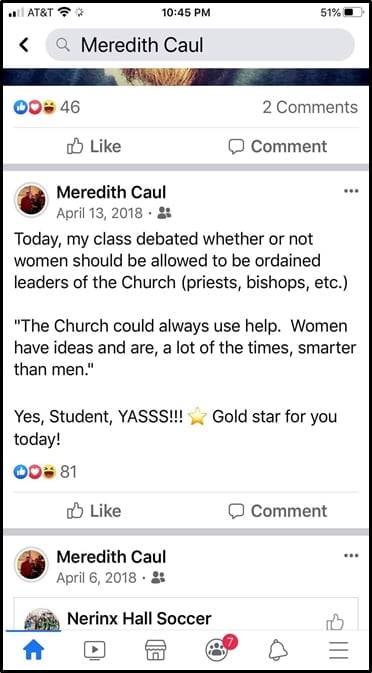Screen dimensions: 372x673
Task: Open the hamburger menu icon
Action: pyautogui.click(x=339, y=652)
